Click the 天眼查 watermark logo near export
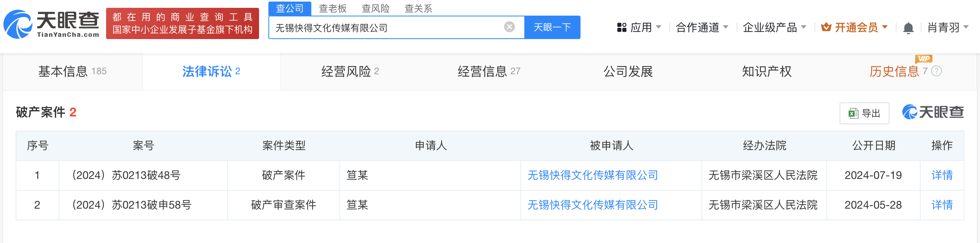980x243 pixels. click(x=933, y=112)
